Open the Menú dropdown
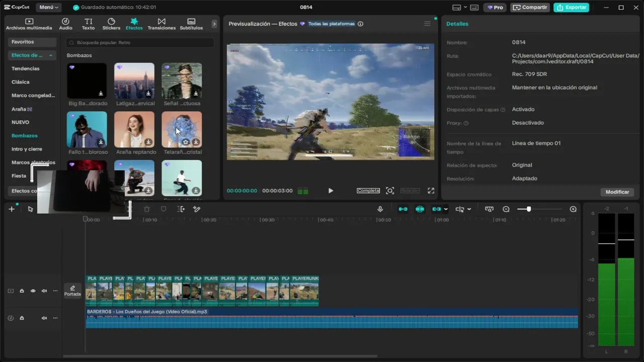 [49, 8]
